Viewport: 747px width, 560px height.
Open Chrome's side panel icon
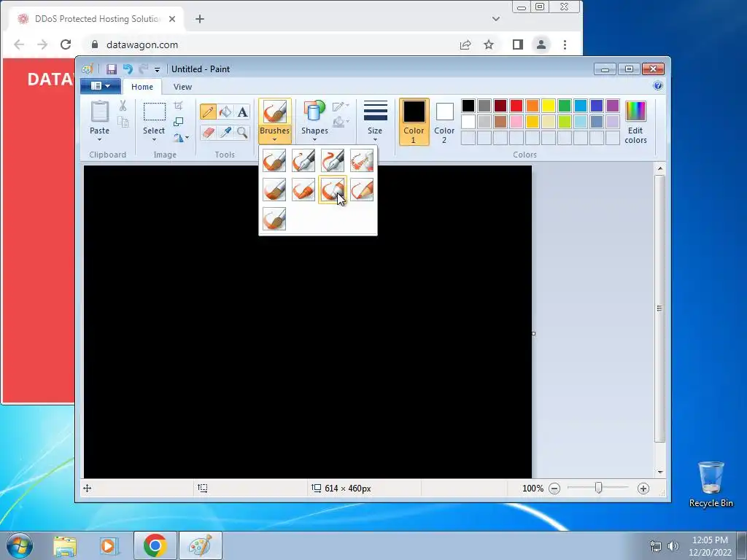pos(518,44)
